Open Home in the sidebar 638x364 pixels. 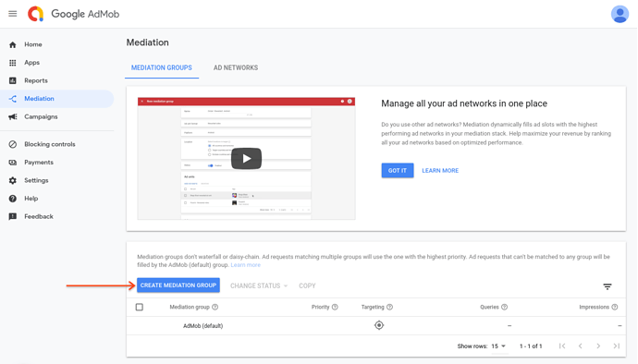coord(57,44)
